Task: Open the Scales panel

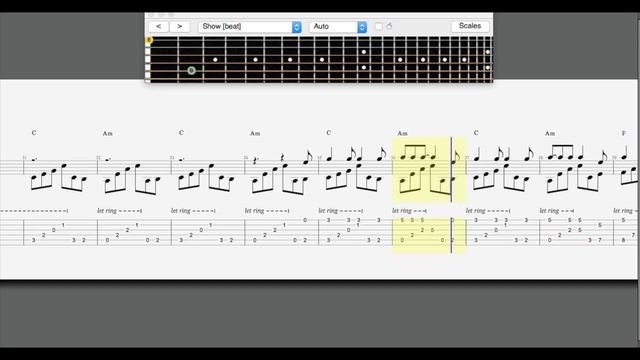Action: [470, 26]
